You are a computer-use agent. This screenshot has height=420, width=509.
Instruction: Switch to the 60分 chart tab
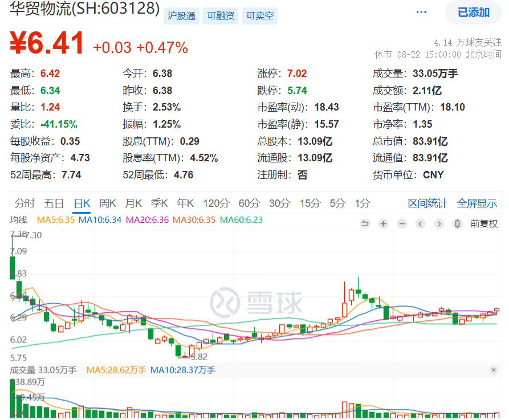(x=249, y=203)
